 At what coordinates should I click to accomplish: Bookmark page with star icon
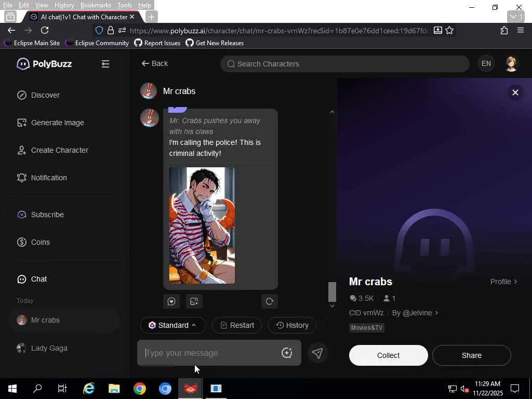pos(449,30)
